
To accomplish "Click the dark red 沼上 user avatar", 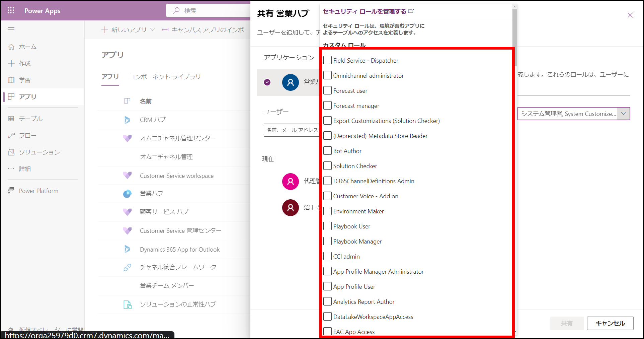I will 291,208.
